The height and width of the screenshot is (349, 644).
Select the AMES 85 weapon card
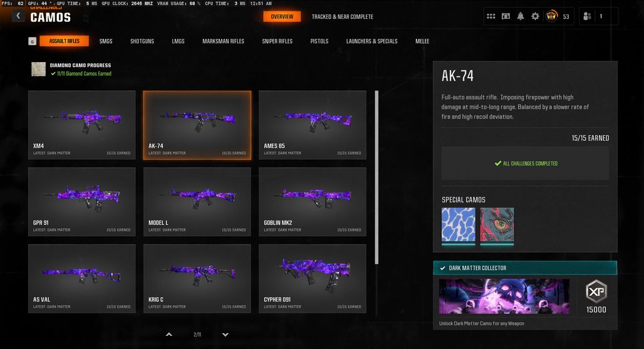(x=313, y=125)
